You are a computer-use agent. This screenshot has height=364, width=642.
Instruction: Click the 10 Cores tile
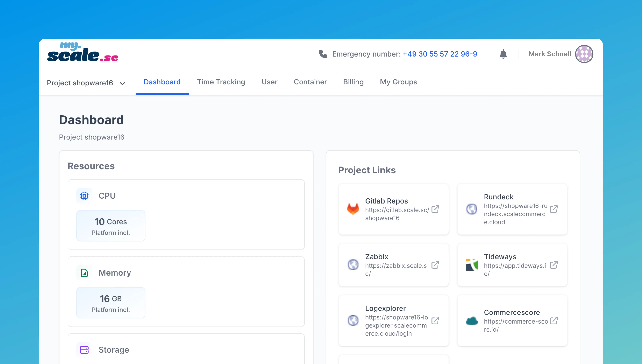pos(111,226)
